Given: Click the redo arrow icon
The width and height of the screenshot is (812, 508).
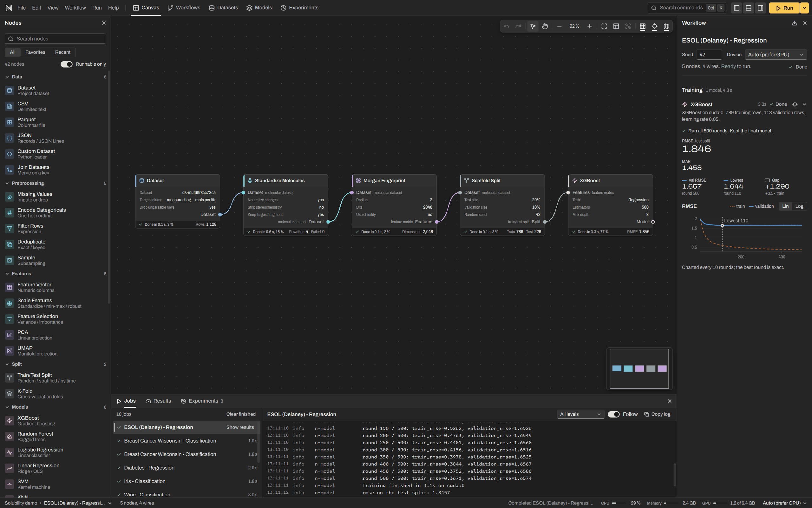Looking at the screenshot, I should click(x=518, y=26).
